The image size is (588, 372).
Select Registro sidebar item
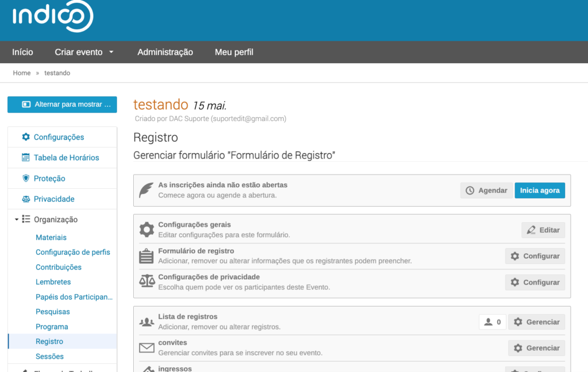coord(63,341)
